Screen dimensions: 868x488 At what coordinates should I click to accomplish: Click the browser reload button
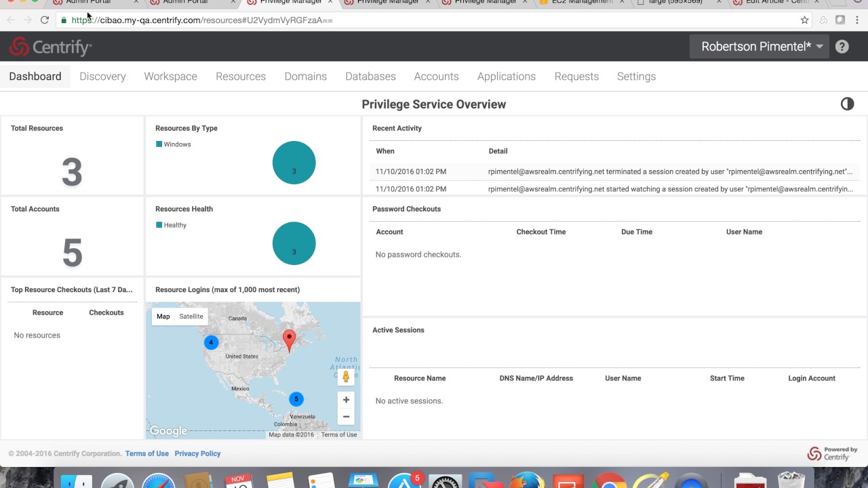click(45, 20)
